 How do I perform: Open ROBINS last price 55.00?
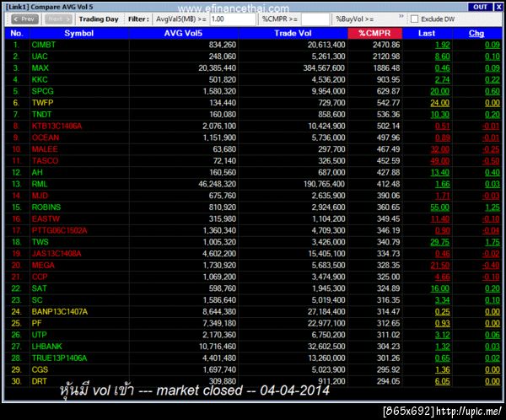click(440, 207)
